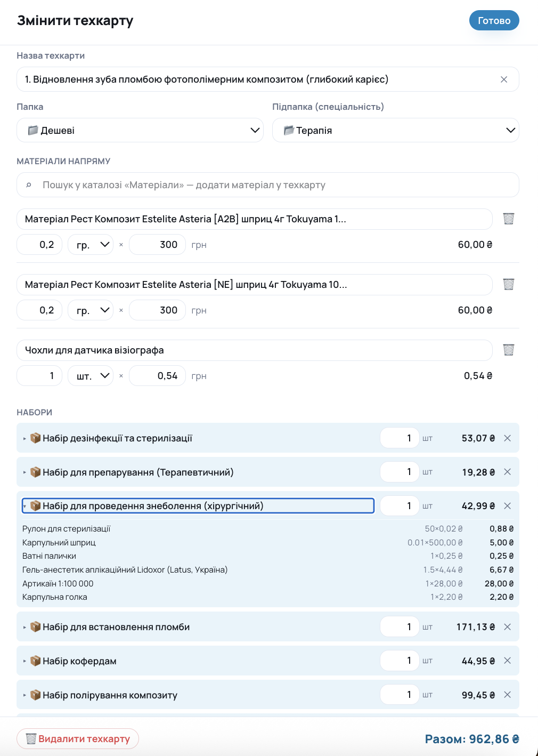This screenshot has width=538, height=756.
Task: Remove Набір для препарування set
Action: (x=508, y=472)
